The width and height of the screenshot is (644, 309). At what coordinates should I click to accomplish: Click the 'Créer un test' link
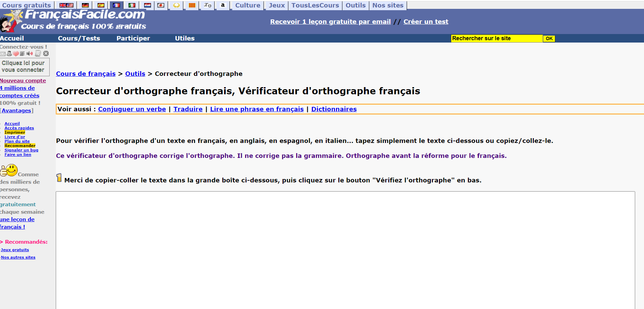tap(426, 22)
